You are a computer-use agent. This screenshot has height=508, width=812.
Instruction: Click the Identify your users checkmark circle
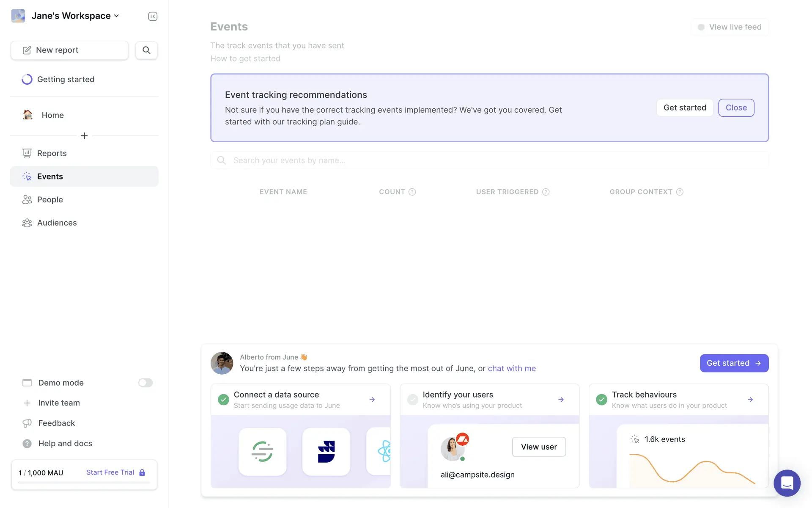click(412, 400)
